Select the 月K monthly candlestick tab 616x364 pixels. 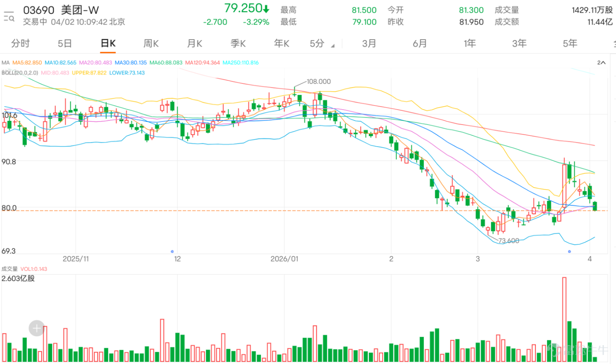click(x=194, y=43)
